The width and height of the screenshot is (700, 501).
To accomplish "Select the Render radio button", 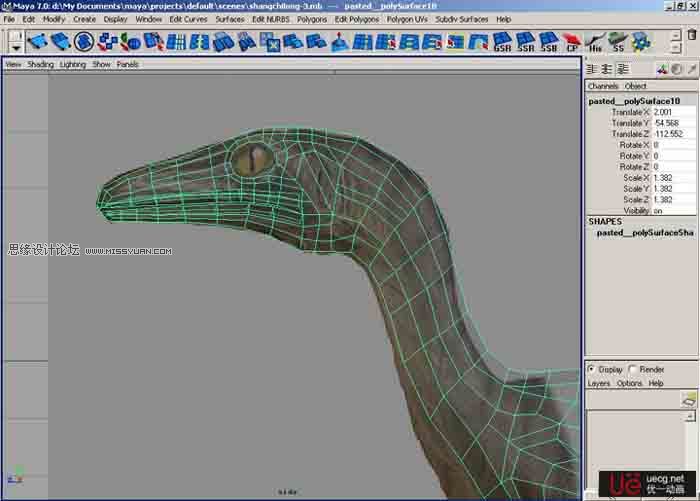I will coord(632,369).
